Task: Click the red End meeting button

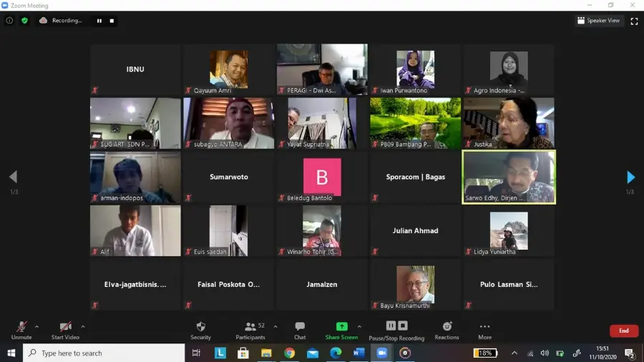Action: (x=623, y=331)
